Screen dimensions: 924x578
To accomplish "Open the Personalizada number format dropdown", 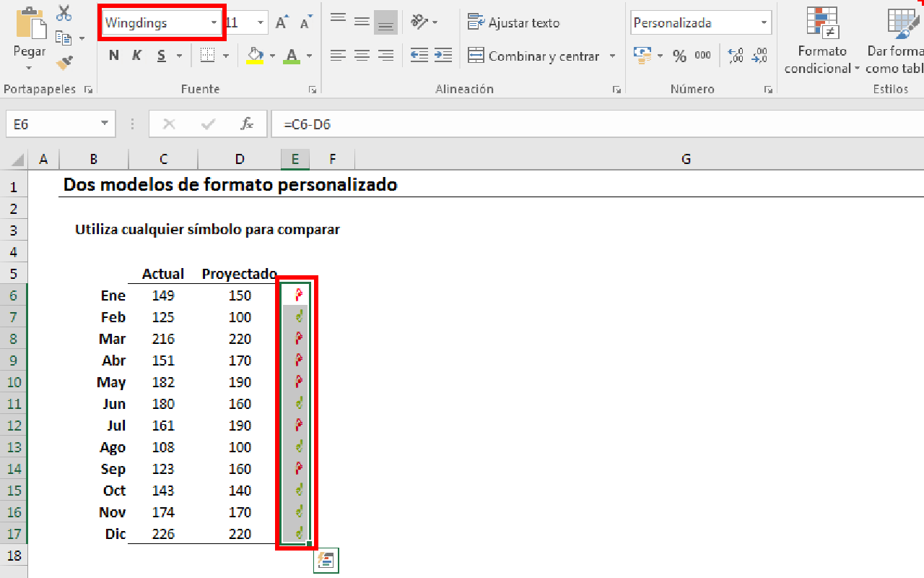I will (x=763, y=22).
